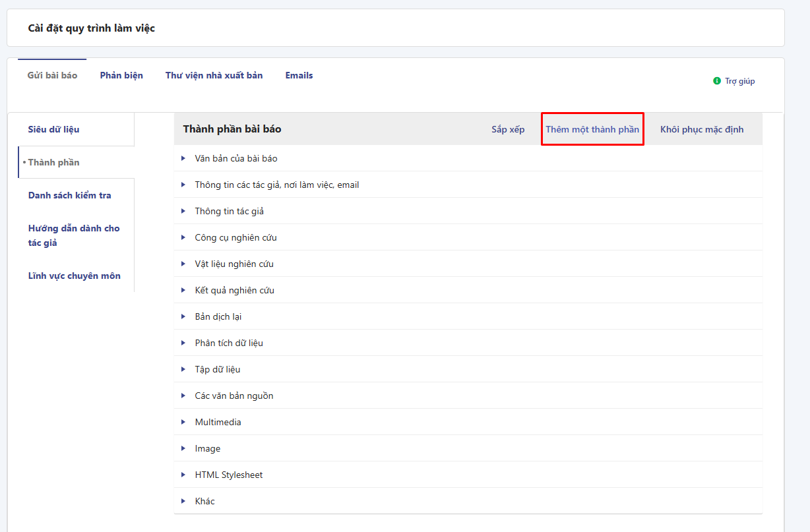Viewport: 810px width, 532px height.
Task: Click Thêm một thành phần link
Action: (592, 130)
